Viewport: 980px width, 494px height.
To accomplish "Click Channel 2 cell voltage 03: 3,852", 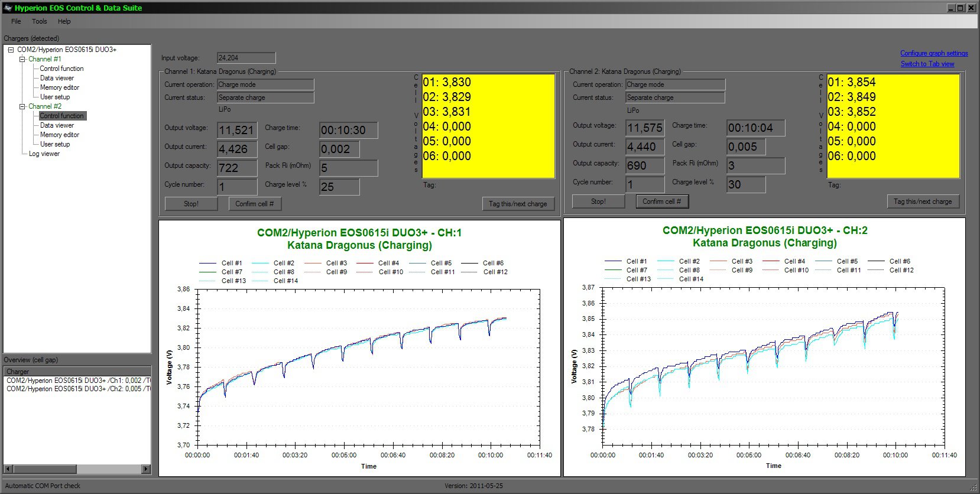I will 852,112.
